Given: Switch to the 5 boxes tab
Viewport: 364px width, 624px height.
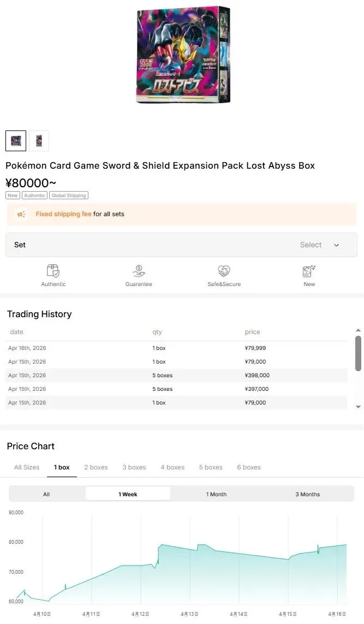Looking at the screenshot, I should 211,467.
